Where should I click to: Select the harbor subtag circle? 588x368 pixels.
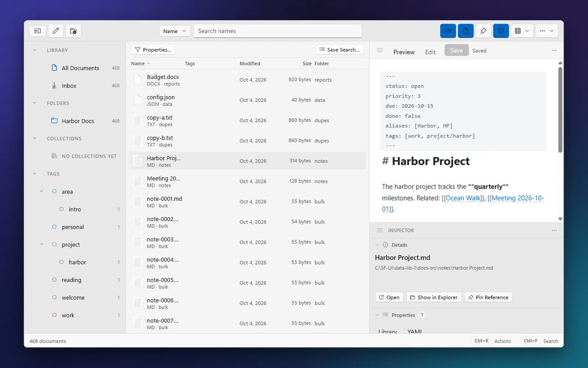(x=61, y=262)
